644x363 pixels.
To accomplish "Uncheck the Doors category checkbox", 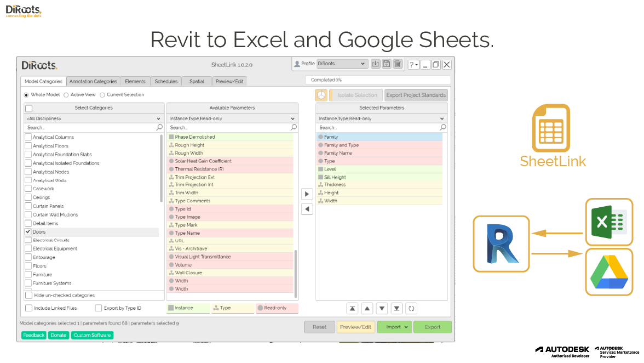I will click(x=28, y=232).
